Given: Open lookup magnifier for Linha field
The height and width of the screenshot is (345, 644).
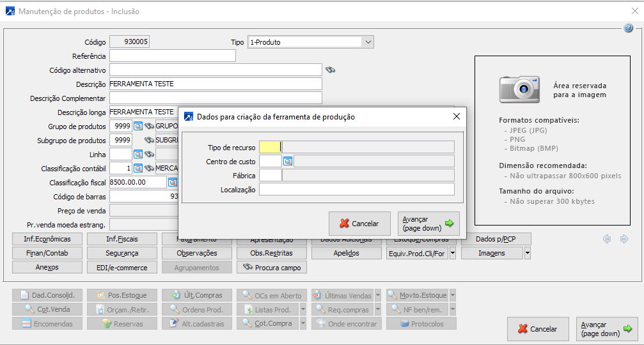Looking at the screenshot, I should click(138, 154).
